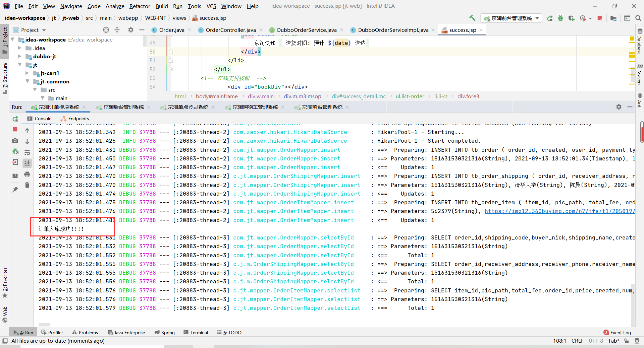Click the Profiler run icon in toolbar
This screenshot has height=348, width=644.
pyautogui.click(x=583, y=18)
